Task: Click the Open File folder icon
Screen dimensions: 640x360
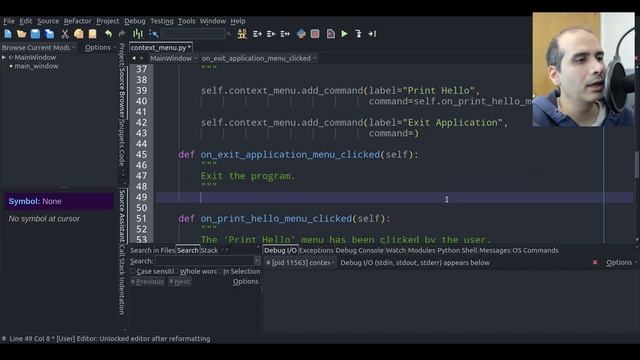Action: [x=22, y=34]
